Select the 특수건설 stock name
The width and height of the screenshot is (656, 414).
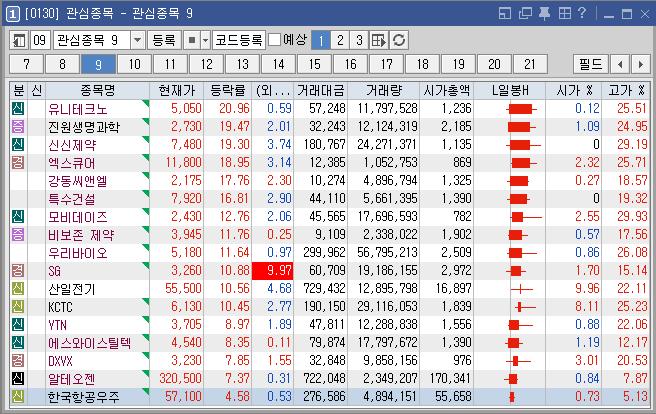pyautogui.click(x=72, y=199)
